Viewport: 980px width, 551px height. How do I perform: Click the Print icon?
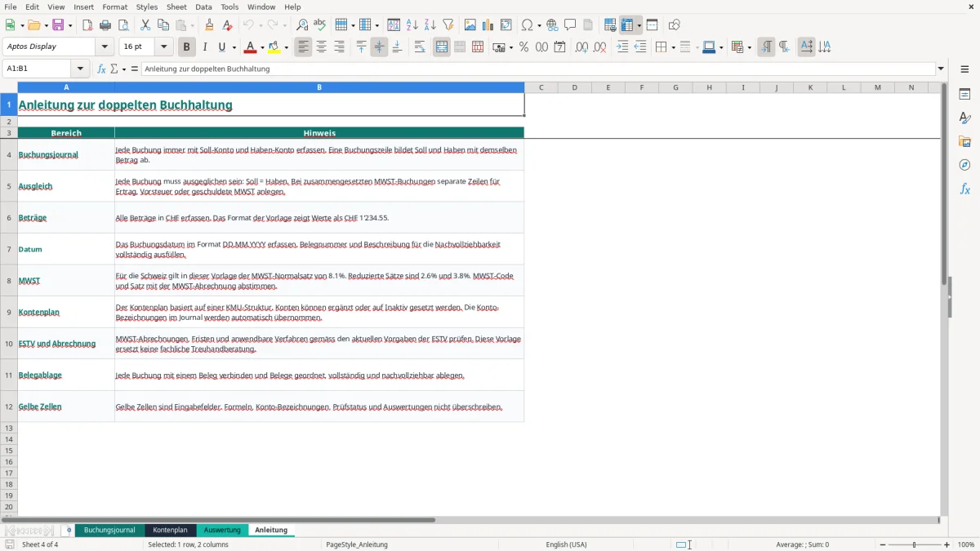click(105, 25)
